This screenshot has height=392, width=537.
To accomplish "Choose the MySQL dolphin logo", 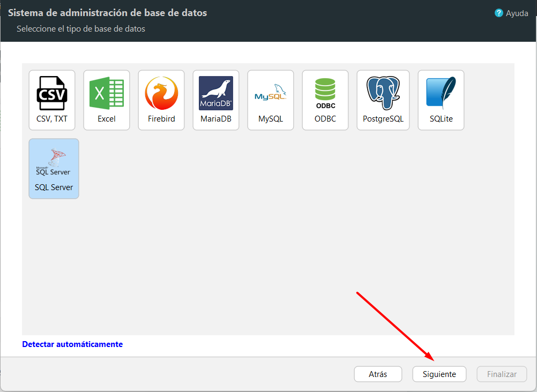I will point(271,93).
